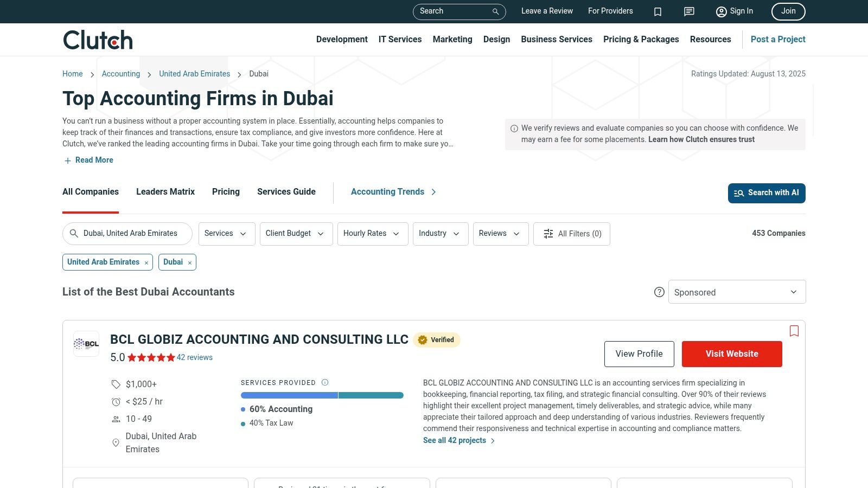This screenshot has width=868, height=488.
Task: Click the location search magnifier icon
Action: pyautogui.click(x=74, y=234)
